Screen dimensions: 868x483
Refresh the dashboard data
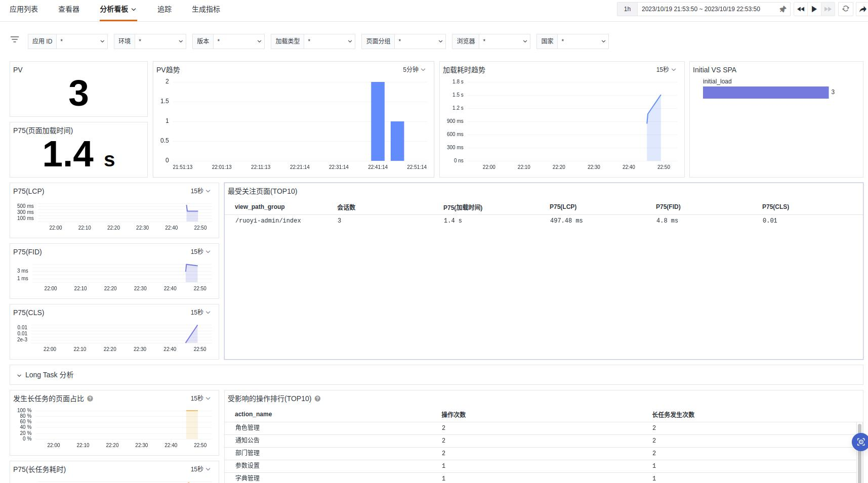(x=845, y=9)
